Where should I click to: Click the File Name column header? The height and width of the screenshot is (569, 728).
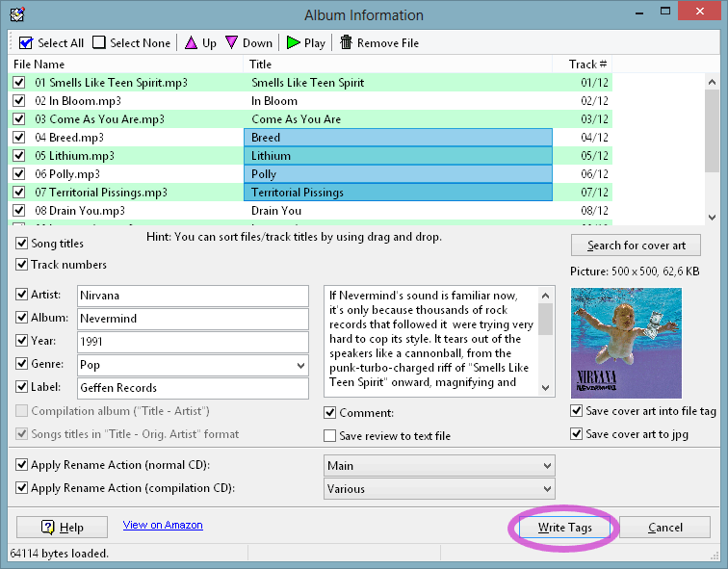pos(125,65)
